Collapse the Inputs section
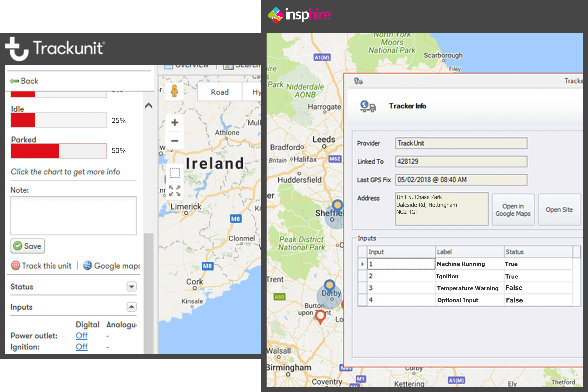The height and width of the screenshot is (392, 588). (131, 307)
